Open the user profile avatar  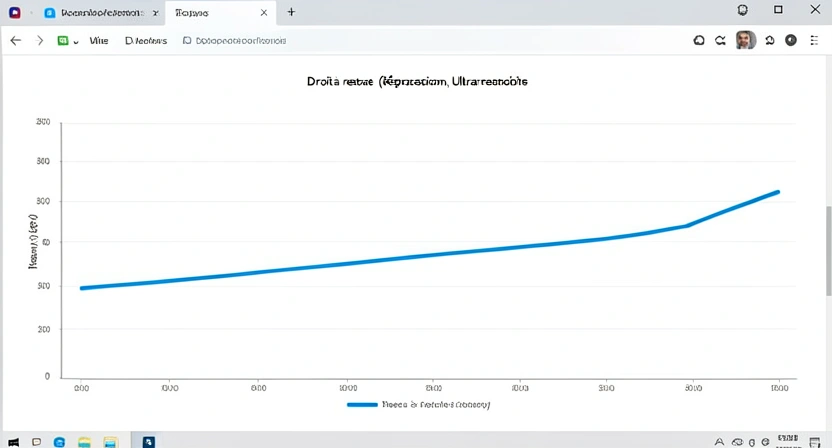point(746,40)
